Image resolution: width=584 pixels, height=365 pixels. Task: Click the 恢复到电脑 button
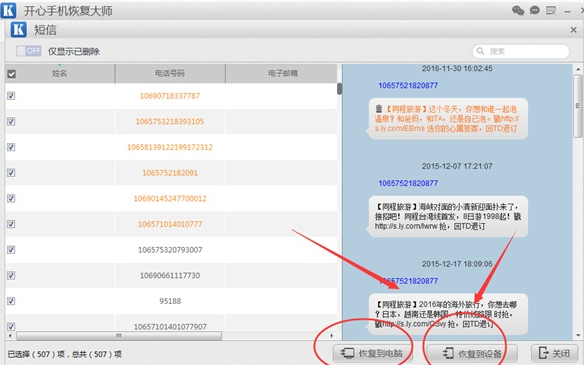[373, 353]
